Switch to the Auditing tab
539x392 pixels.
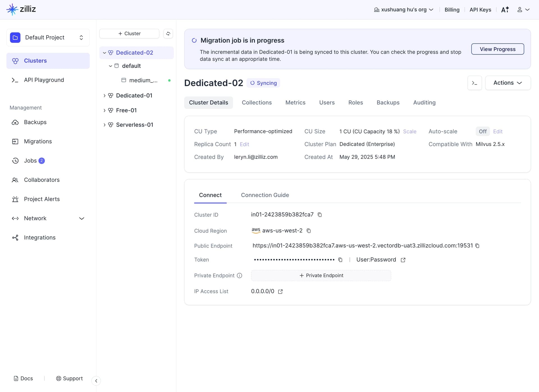click(424, 102)
